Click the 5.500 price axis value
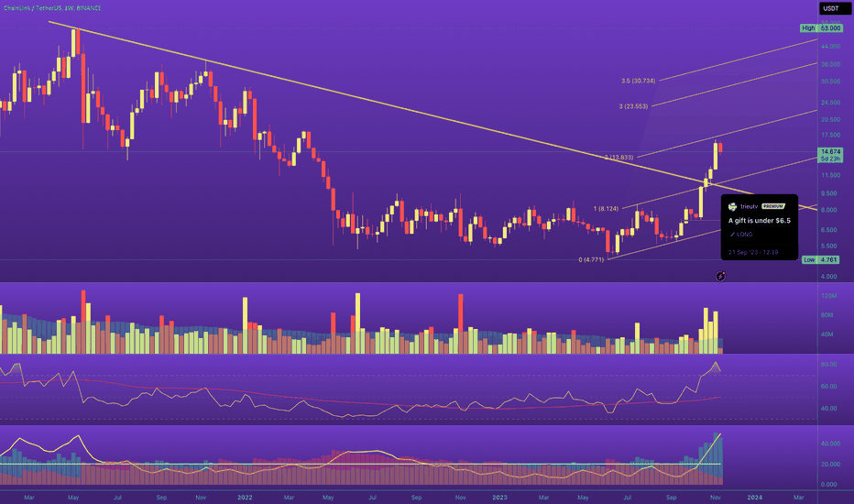The height and width of the screenshot is (504, 854). click(830, 247)
